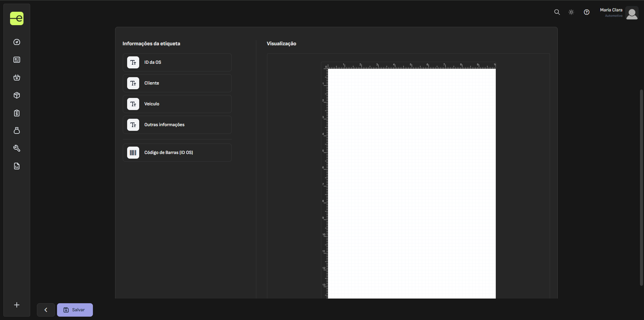Open the products box icon in sidebar

click(17, 95)
